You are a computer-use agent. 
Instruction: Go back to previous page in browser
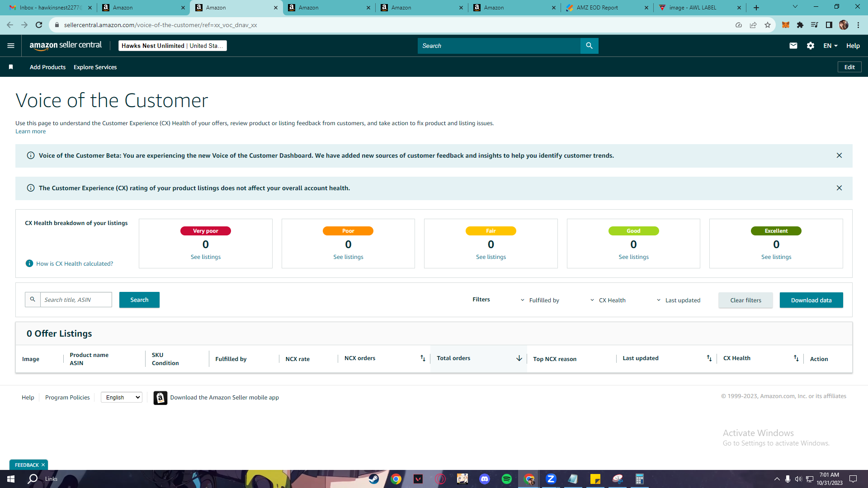click(10, 25)
